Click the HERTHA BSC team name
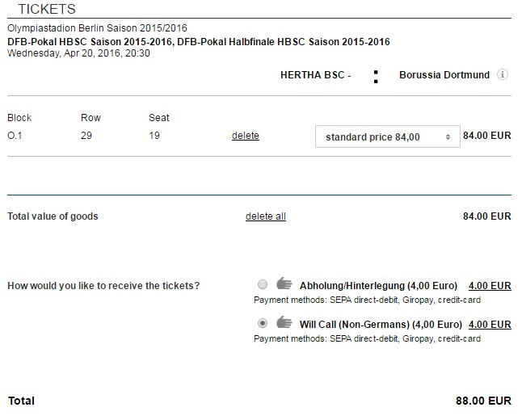The height and width of the screenshot is (420, 522). 315,75
